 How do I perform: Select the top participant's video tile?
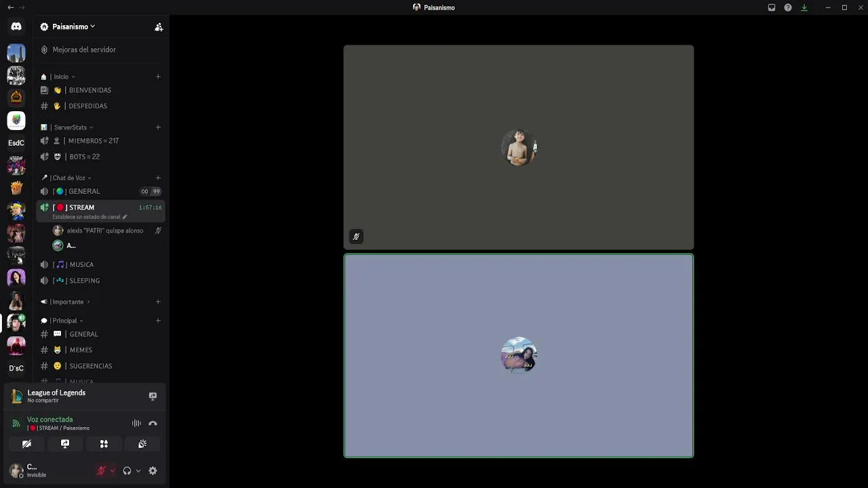(x=519, y=147)
